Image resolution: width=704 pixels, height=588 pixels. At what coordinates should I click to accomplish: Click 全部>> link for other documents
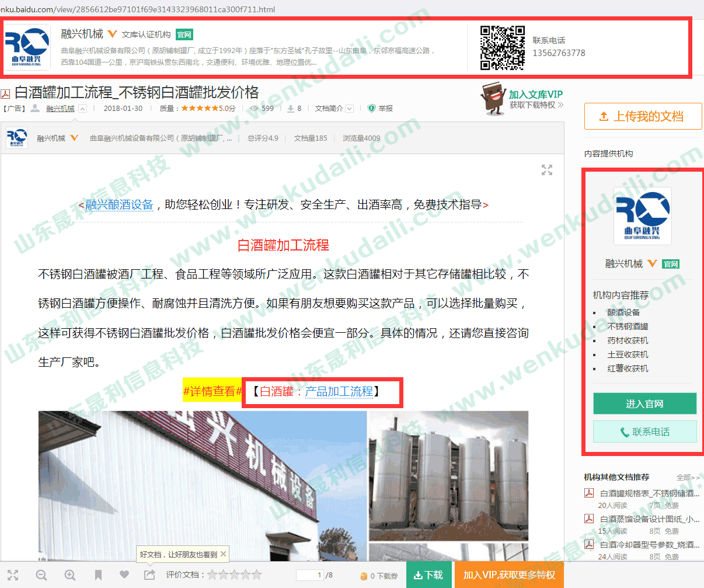688,478
